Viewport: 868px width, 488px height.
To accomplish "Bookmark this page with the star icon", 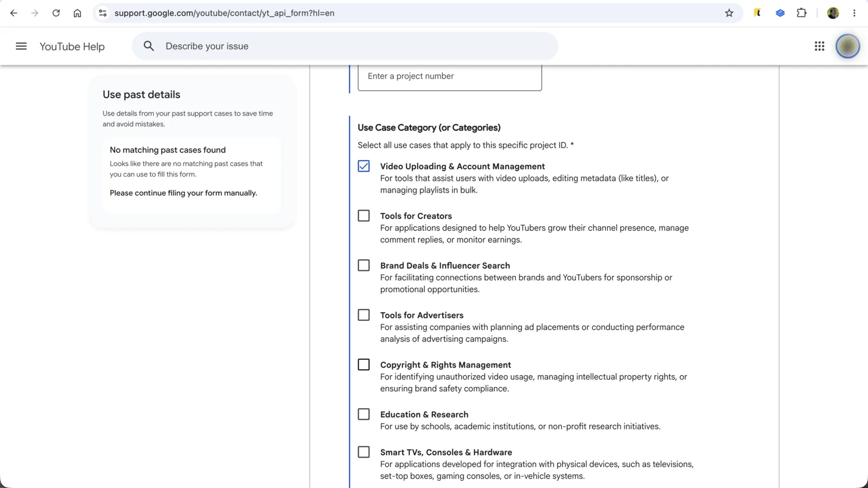I will [729, 13].
